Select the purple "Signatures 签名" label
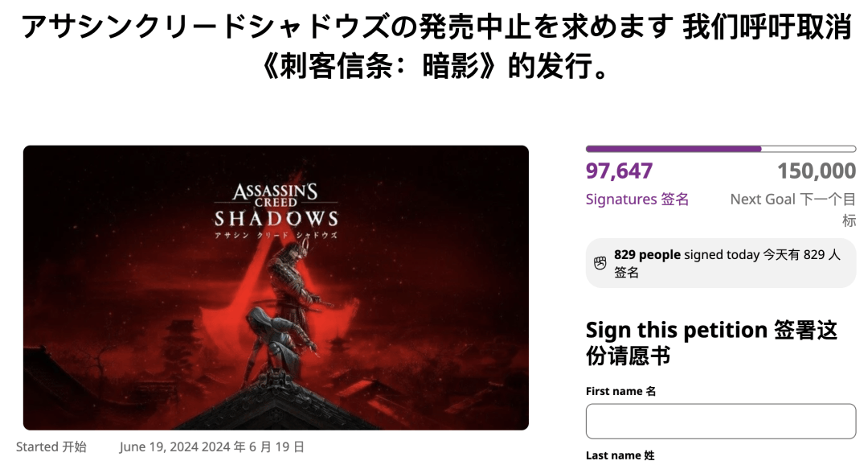The height and width of the screenshot is (461, 868). (637, 199)
